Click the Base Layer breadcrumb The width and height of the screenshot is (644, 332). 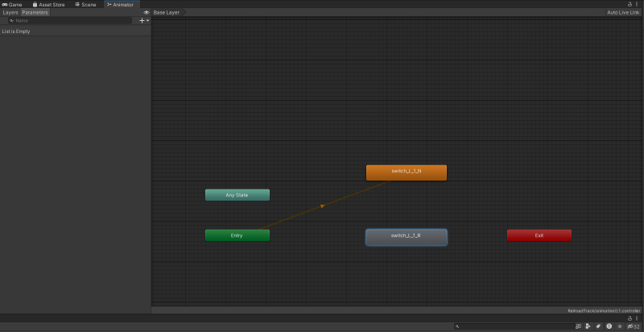(167, 13)
